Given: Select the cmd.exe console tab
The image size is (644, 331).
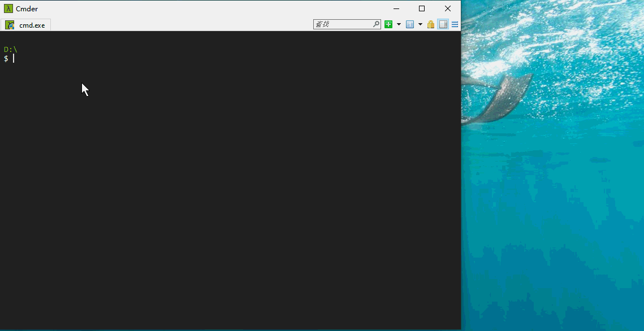Looking at the screenshot, I should (26, 25).
